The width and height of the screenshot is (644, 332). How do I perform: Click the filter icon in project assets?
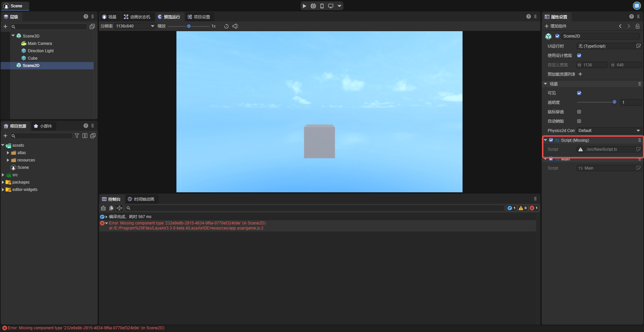pos(77,136)
